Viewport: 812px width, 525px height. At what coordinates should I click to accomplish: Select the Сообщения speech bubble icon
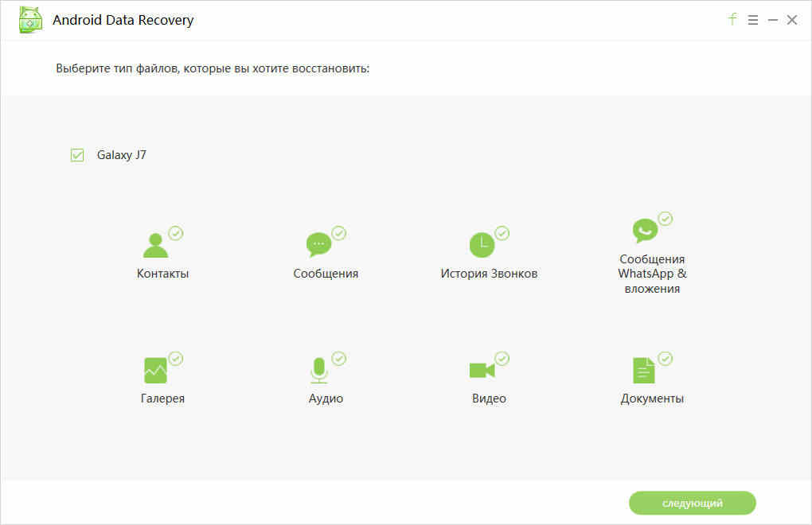click(318, 245)
